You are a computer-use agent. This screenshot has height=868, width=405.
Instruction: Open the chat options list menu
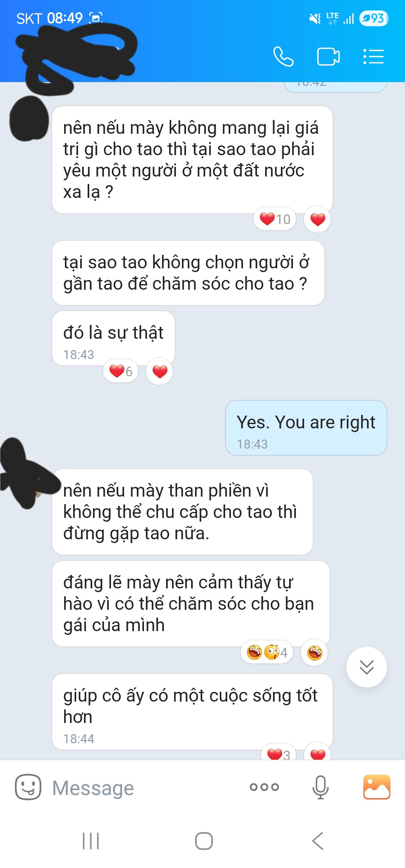373,57
